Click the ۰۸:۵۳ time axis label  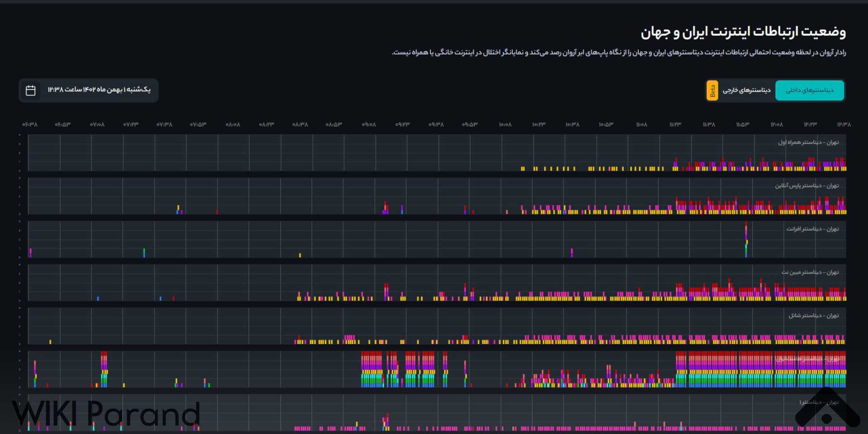(x=334, y=124)
